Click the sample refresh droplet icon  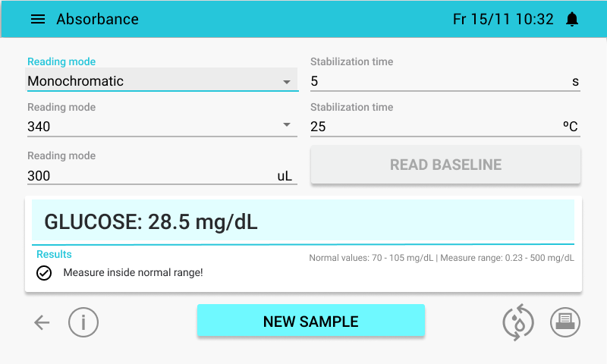pyautogui.click(x=518, y=322)
